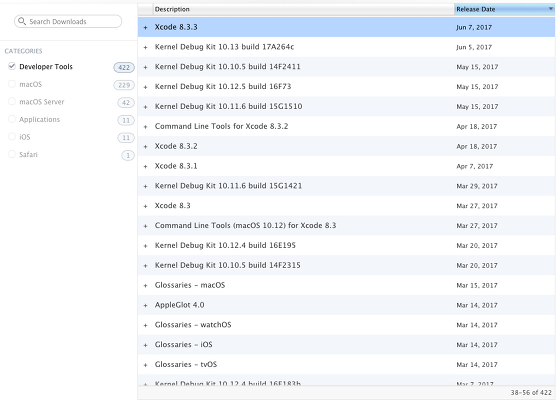
Task: Expand Kernel Debug Kit 10.10.5 build 14F2315
Action: 145,266
